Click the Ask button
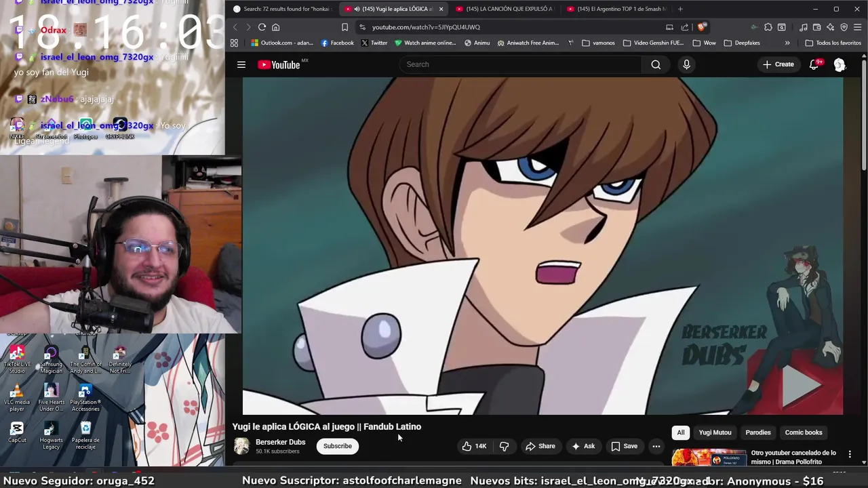This screenshot has height=488, width=868. [x=583, y=446]
